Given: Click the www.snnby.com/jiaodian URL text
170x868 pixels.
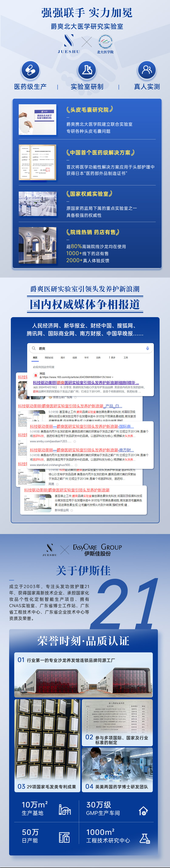Looking at the screenshot, I should 51,441.
